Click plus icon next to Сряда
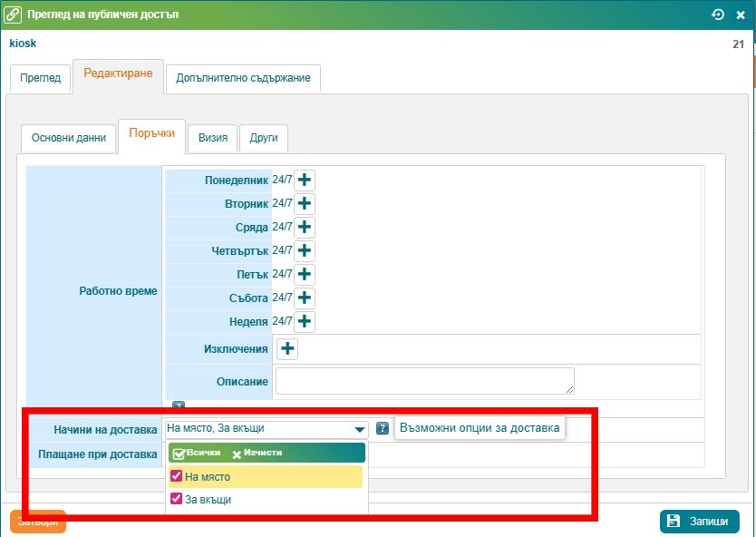The width and height of the screenshot is (756, 537). [x=305, y=227]
